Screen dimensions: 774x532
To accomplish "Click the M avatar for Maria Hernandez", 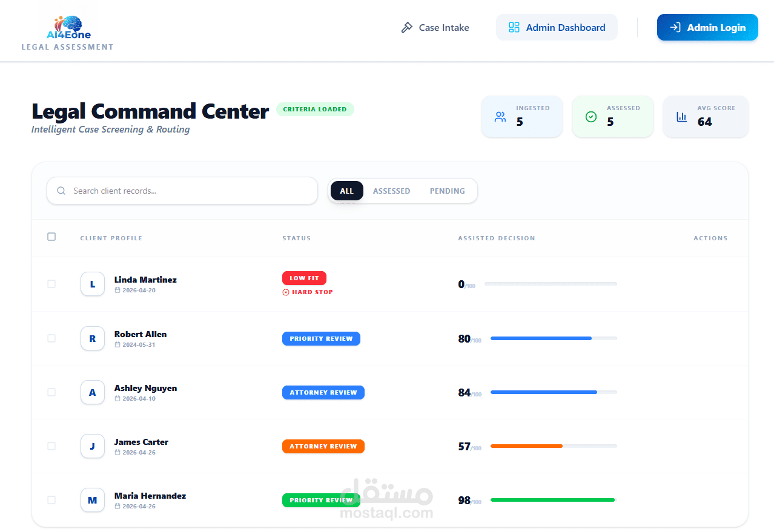I will pos(93,500).
